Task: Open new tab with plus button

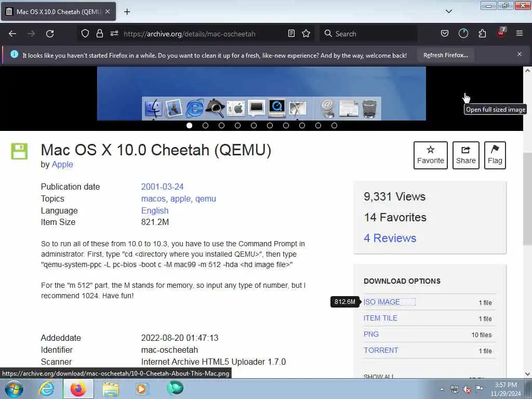Action: (127, 12)
